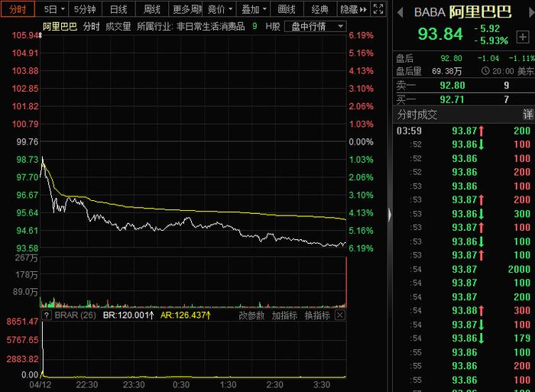The image size is (535, 392).
Task: Click the BRAR help question mark icon
Action: coord(47,315)
